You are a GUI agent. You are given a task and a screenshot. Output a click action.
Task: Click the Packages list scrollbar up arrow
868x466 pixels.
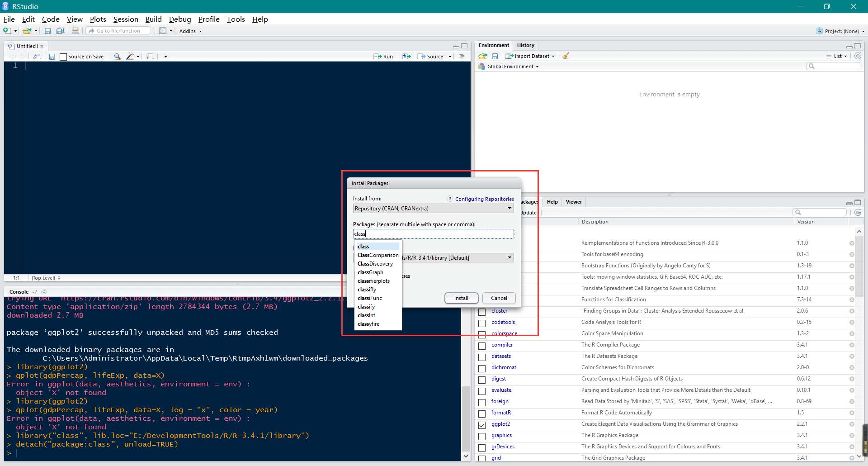(x=859, y=231)
